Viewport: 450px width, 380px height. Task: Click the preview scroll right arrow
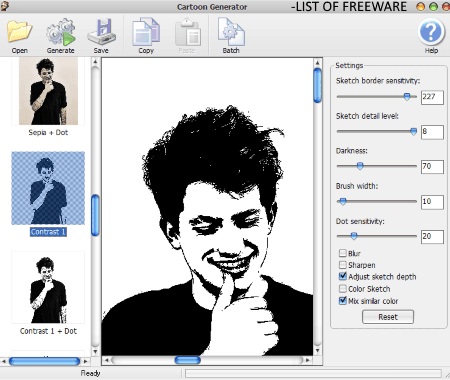tap(307, 360)
